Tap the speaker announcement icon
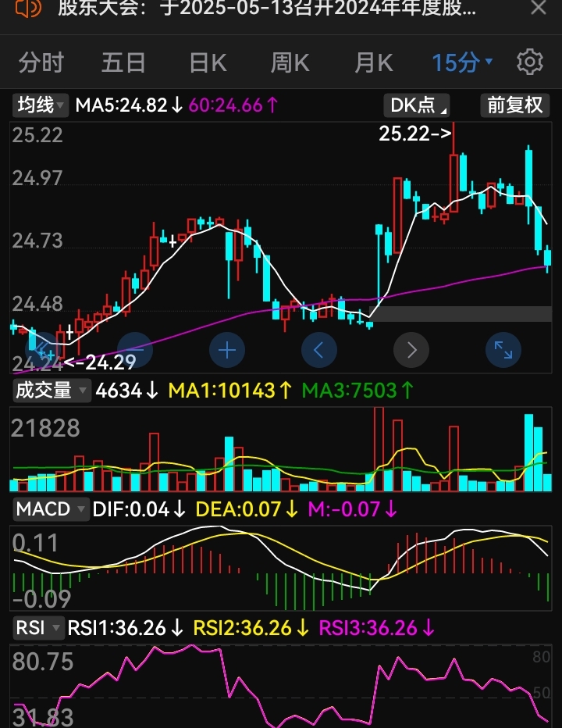This screenshot has height=728, width=562. click(28, 7)
